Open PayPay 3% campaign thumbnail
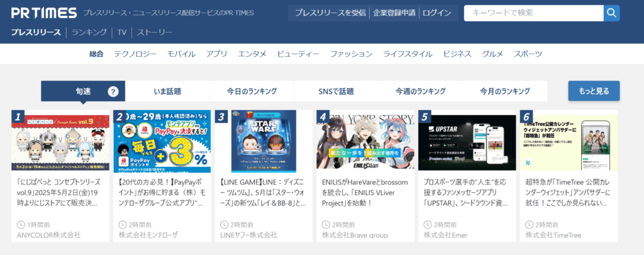This screenshot has width=644, height=255. tap(162, 142)
